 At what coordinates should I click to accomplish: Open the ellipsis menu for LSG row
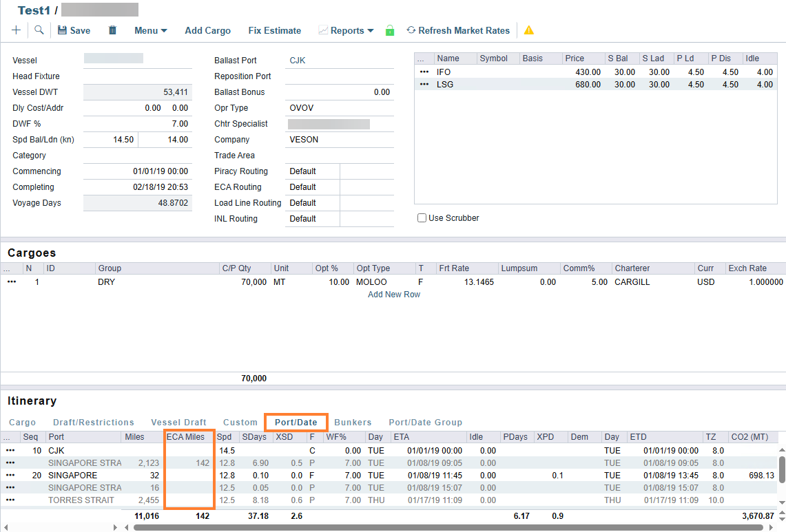(x=424, y=85)
